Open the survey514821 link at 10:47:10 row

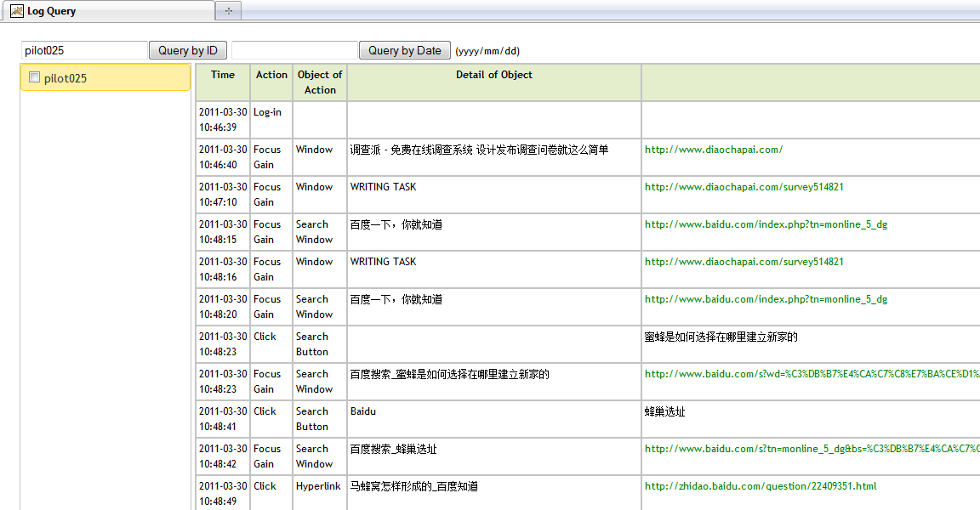pos(744,187)
